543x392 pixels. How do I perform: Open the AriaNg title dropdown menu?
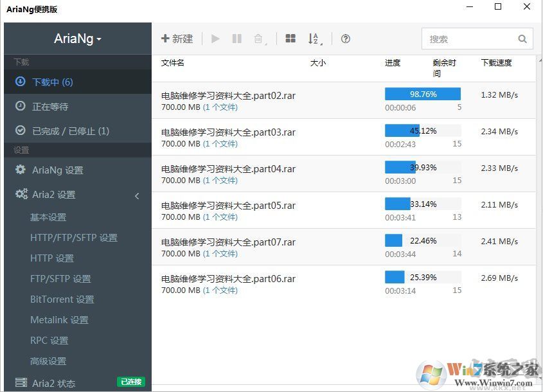pyautogui.click(x=77, y=39)
